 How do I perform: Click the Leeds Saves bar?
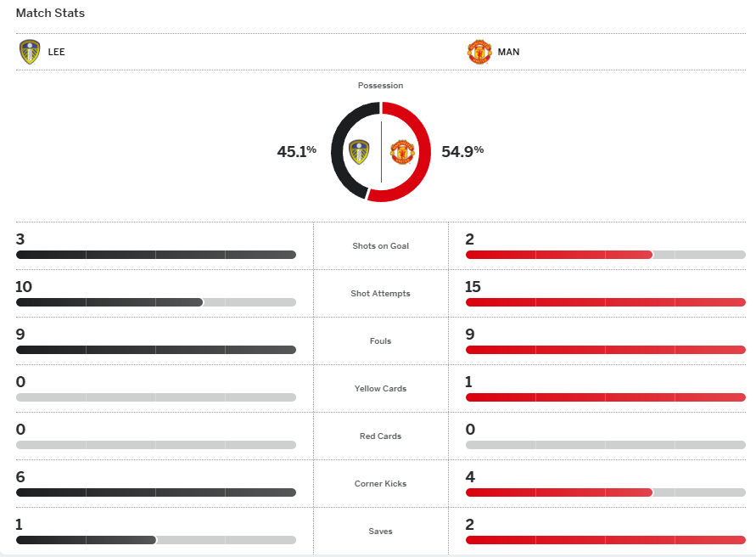(x=155, y=540)
